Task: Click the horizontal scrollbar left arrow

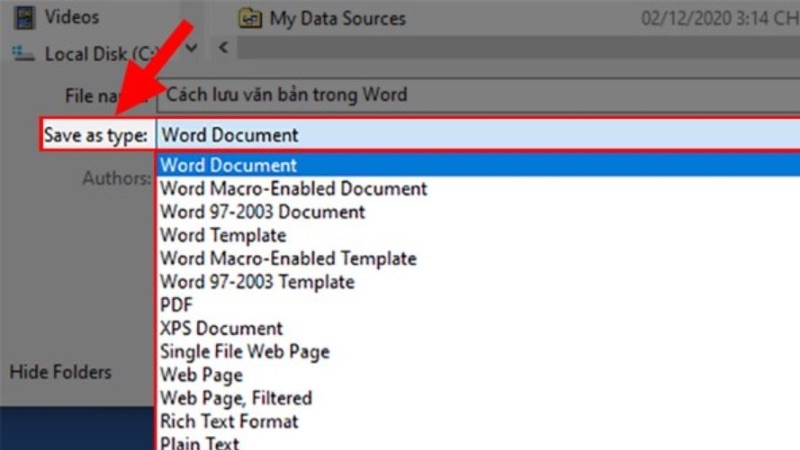Action: [223, 48]
